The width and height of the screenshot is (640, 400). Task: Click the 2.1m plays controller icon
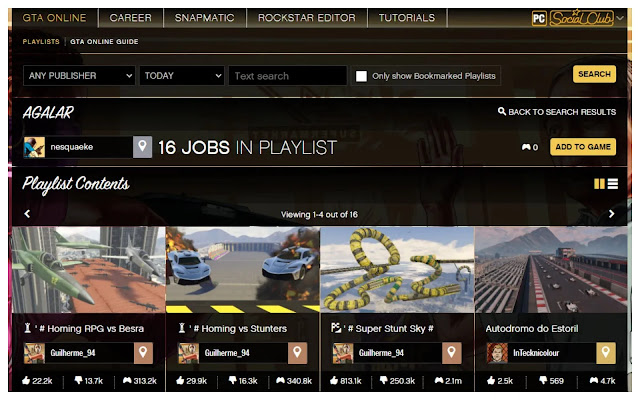pos(439,381)
